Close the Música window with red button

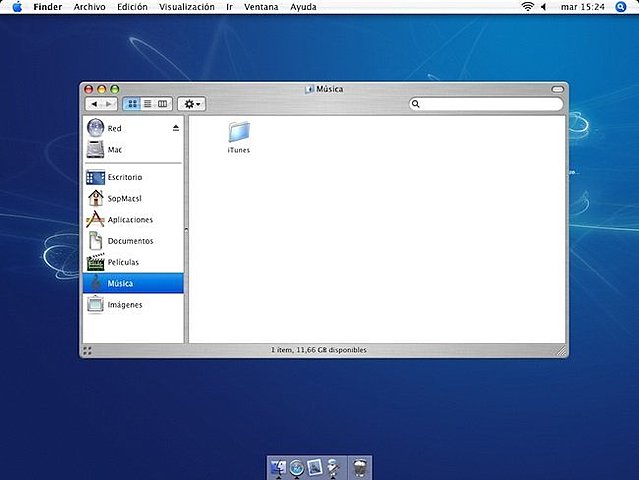click(88, 89)
